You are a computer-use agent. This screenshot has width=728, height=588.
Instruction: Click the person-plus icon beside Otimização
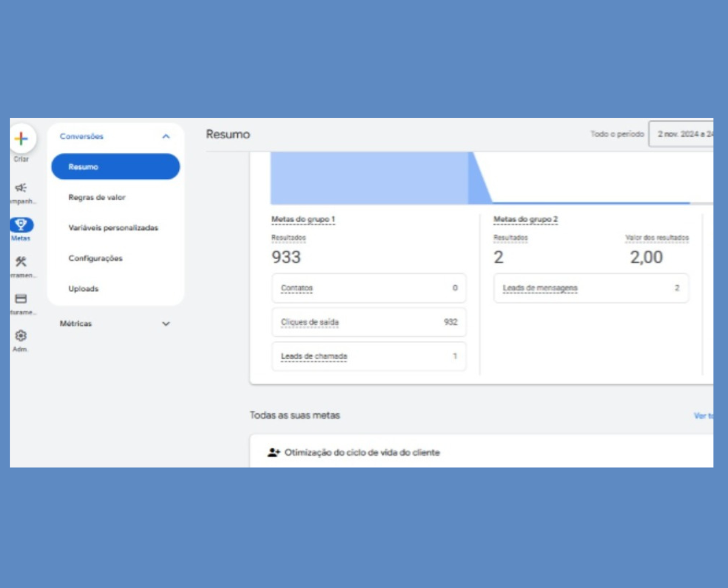274,452
